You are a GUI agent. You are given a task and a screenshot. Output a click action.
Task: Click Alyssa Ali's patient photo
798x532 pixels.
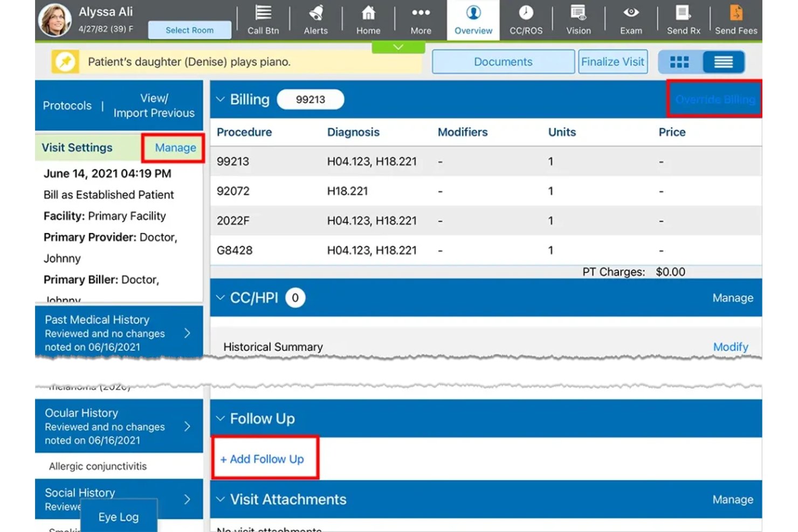click(54, 20)
